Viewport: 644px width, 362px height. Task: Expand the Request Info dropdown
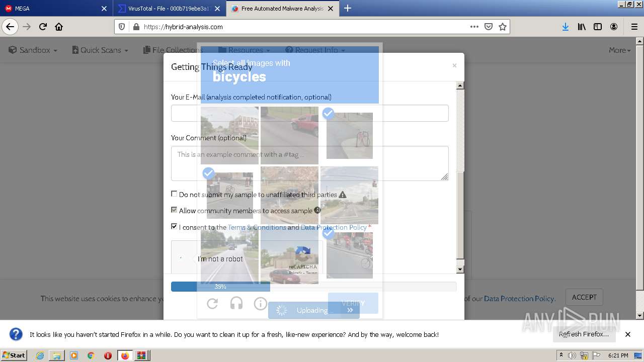click(315, 50)
